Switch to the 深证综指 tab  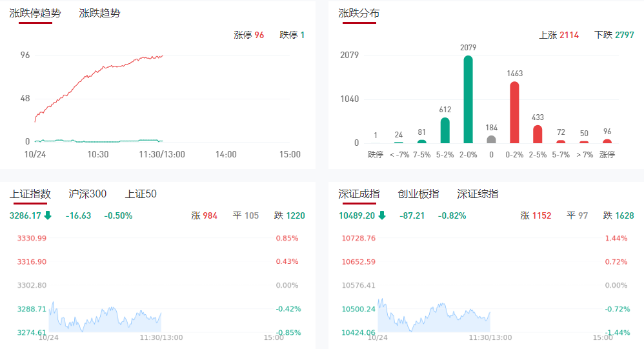coord(478,194)
